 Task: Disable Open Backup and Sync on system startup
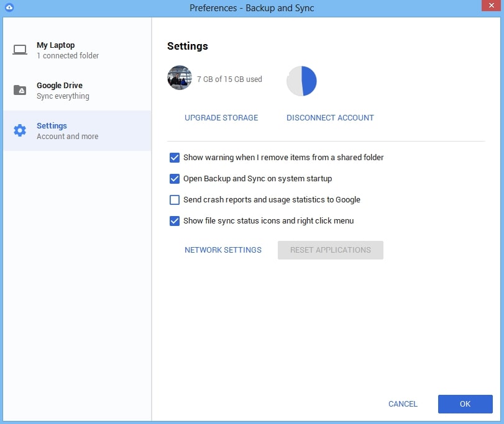pyautogui.click(x=175, y=179)
